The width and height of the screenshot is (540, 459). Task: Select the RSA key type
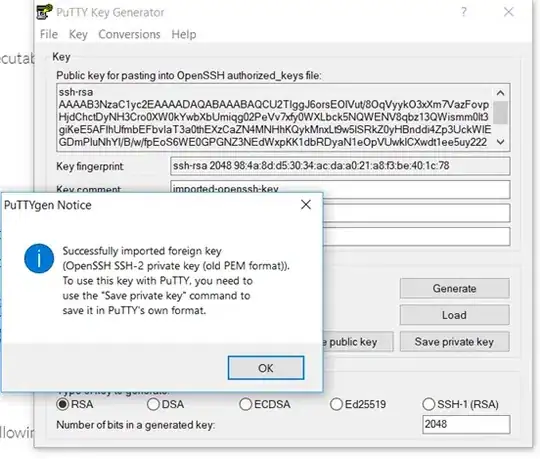pos(63,404)
